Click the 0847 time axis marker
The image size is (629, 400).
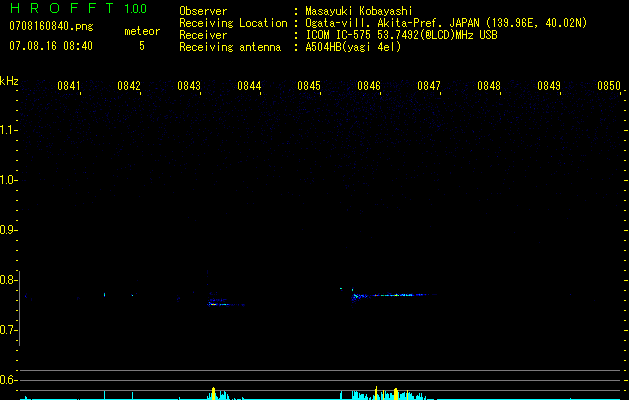pyautogui.click(x=429, y=86)
